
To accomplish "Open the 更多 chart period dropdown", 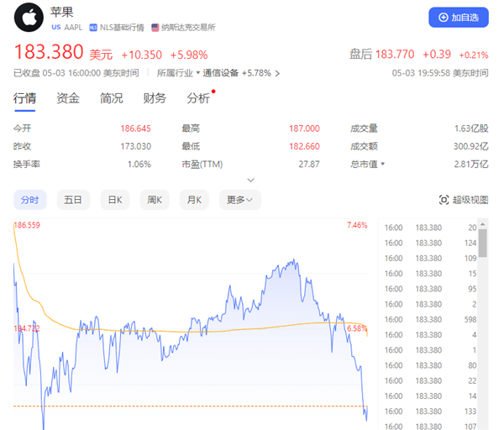I will pos(240,200).
